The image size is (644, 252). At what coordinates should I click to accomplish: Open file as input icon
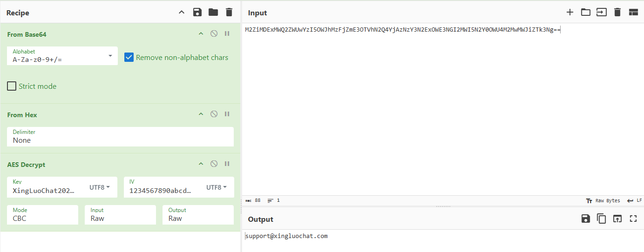586,13
